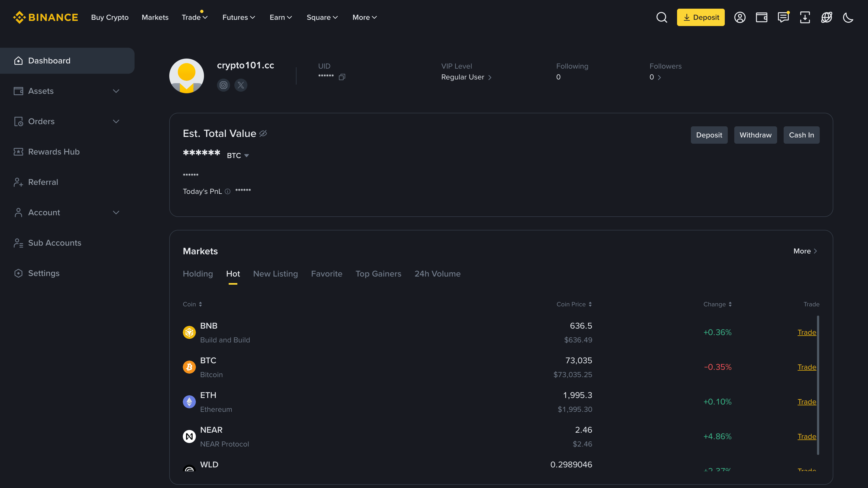868x488 pixels.
Task: Click the Trade link for ETH
Action: tap(807, 402)
